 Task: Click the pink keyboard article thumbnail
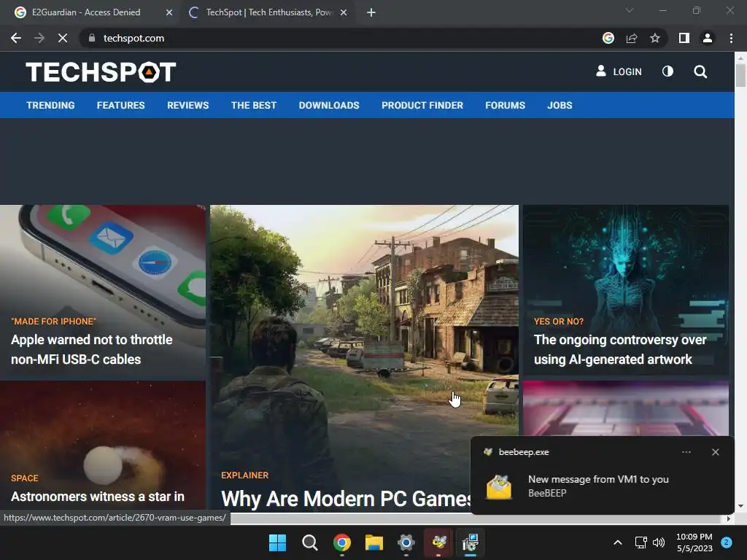tap(625, 408)
